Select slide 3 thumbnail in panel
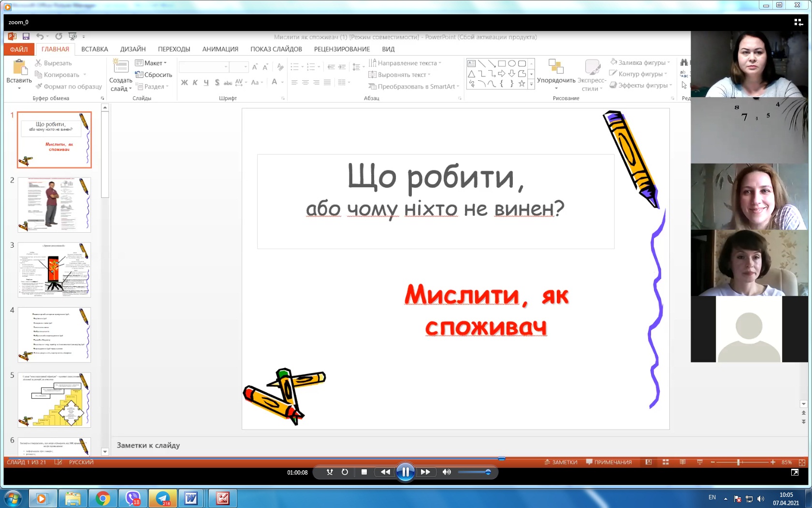This screenshot has width=812, height=508. pyautogui.click(x=54, y=269)
